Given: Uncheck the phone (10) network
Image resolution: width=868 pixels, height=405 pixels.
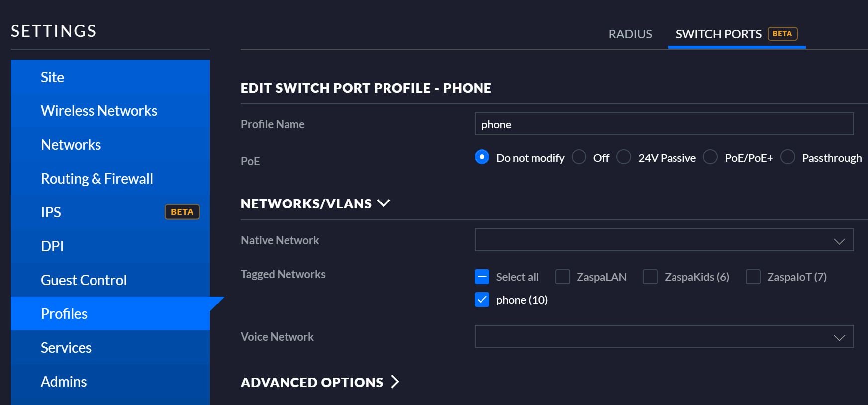Looking at the screenshot, I should 482,300.
